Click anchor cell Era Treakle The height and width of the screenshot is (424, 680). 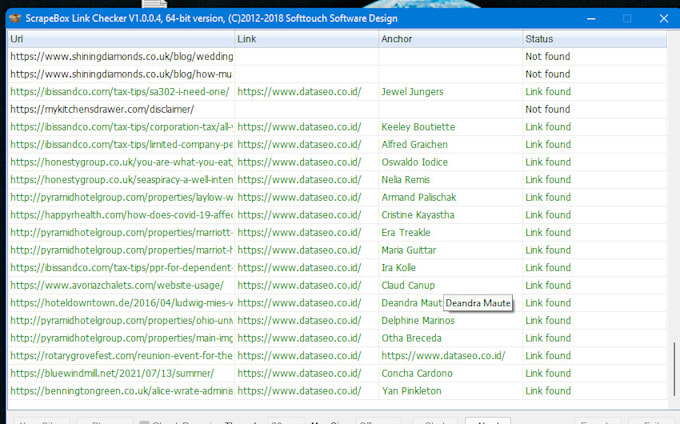pyautogui.click(x=406, y=232)
